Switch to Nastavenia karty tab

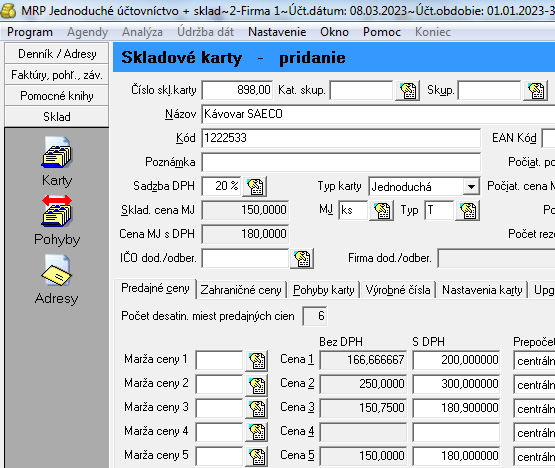[482, 290]
